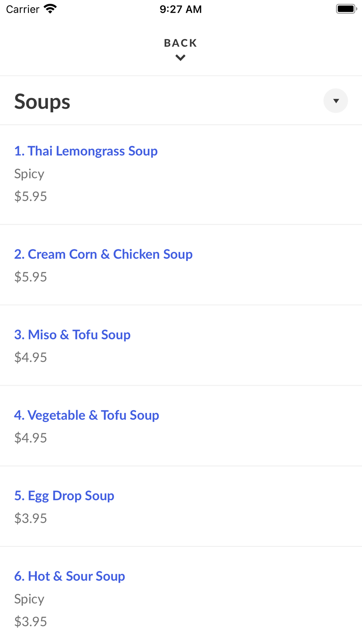Tap the 9:27 AM clock
Screen dimensions: 362x644
click(x=181, y=9)
